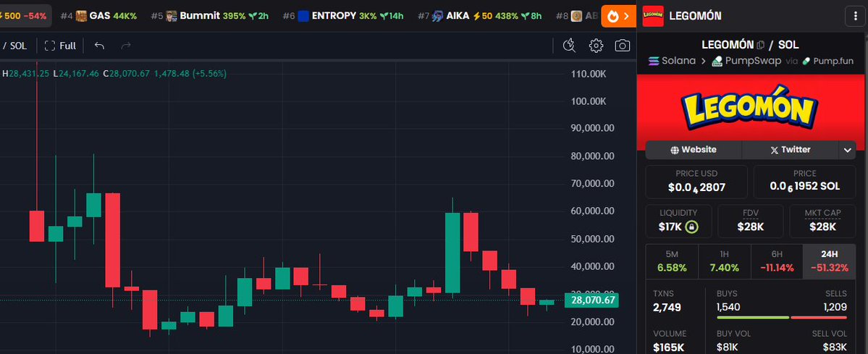This screenshot has width=868, height=354.
Task: Click the PRICE 0.0₆1952 SOL value
Action: [805, 187]
